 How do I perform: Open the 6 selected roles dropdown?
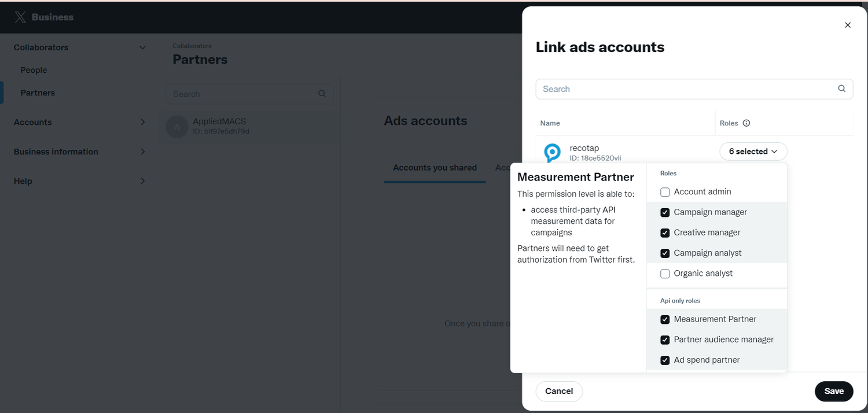pos(753,151)
